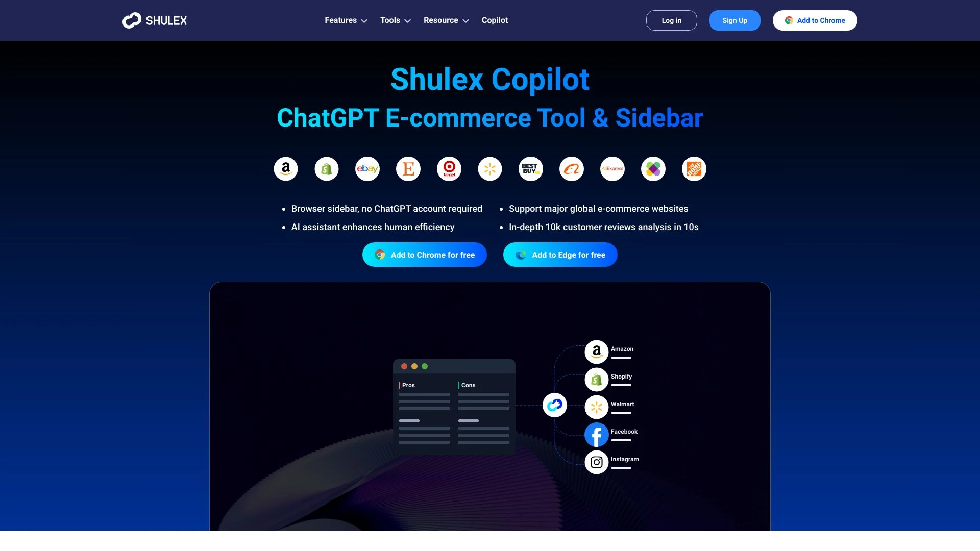This screenshot has height=551, width=980.
Task: Expand the Tools dropdown menu
Action: pos(395,20)
